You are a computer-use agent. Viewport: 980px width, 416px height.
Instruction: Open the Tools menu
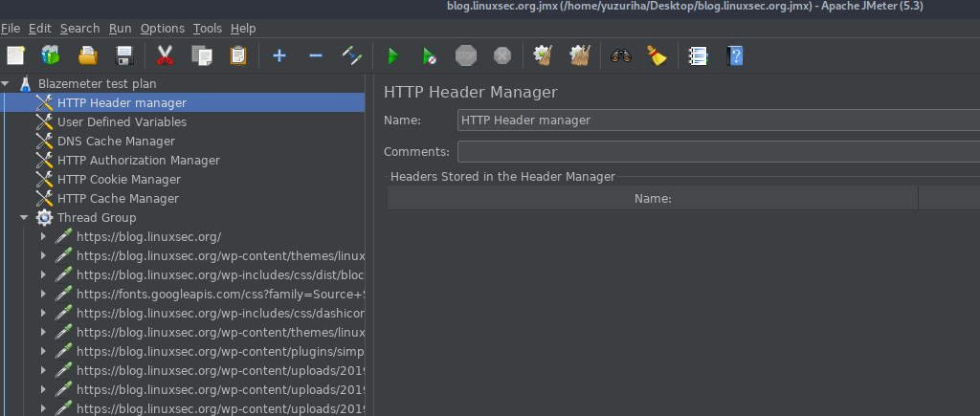208,28
